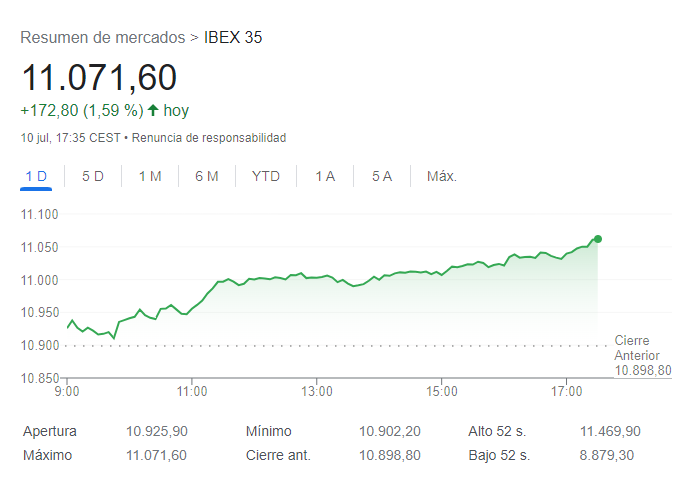The image size is (694, 481).
Task: Open the Resumen de mercados link
Action: (x=103, y=38)
